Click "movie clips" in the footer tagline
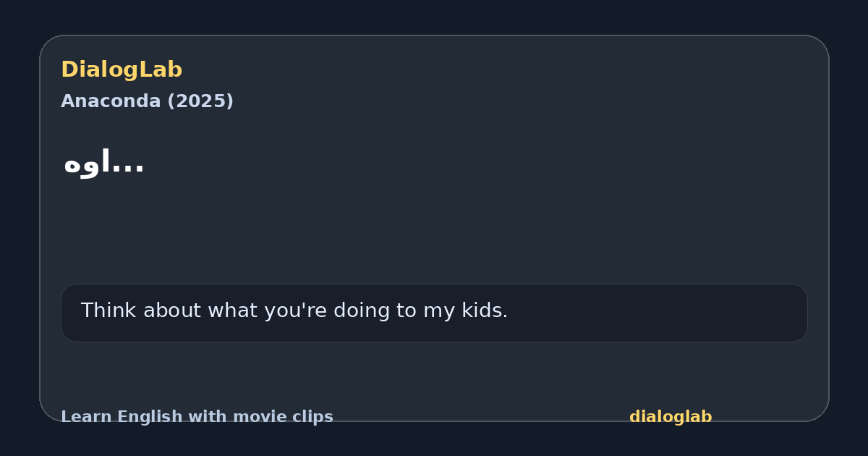The height and width of the screenshot is (456, 868). pyautogui.click(x=289, y=418)
